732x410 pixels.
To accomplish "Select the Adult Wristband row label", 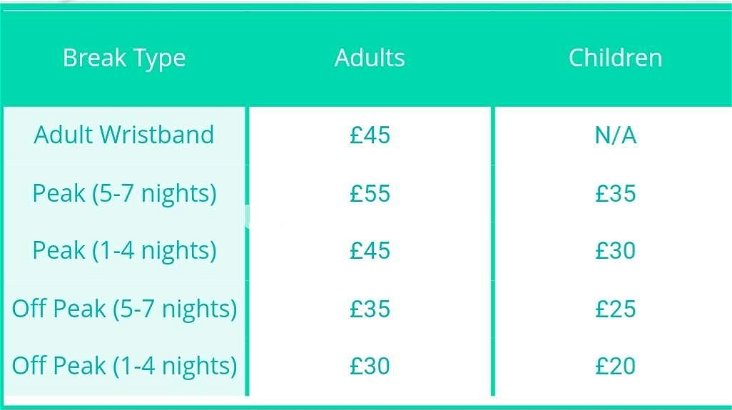I will point(124,134).
